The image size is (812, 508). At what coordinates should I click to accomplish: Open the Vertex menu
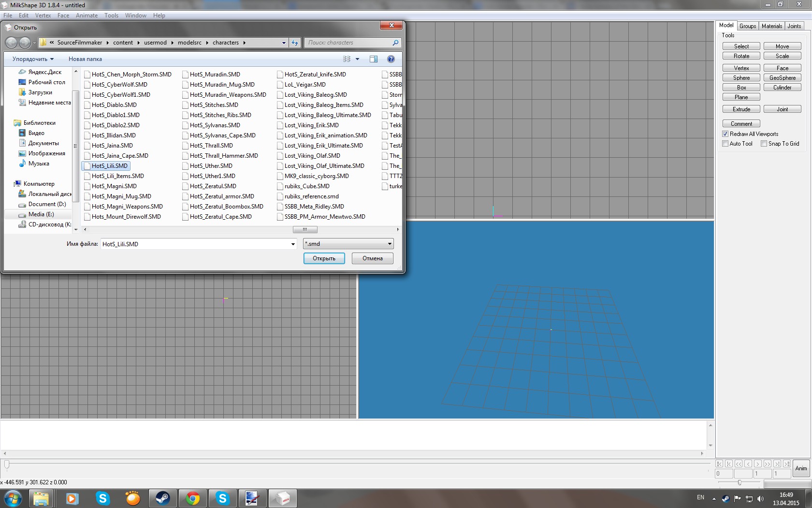point(43,15)
